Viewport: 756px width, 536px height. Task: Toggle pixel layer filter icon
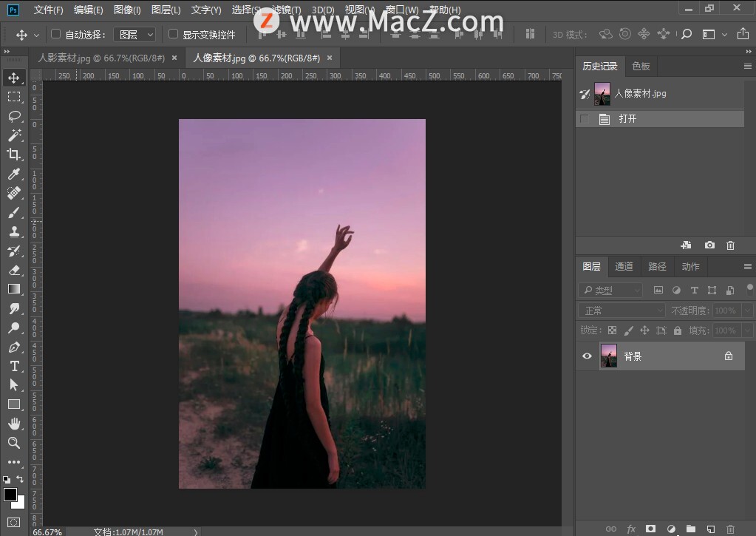pyautogui.click(x=658, y=290)
